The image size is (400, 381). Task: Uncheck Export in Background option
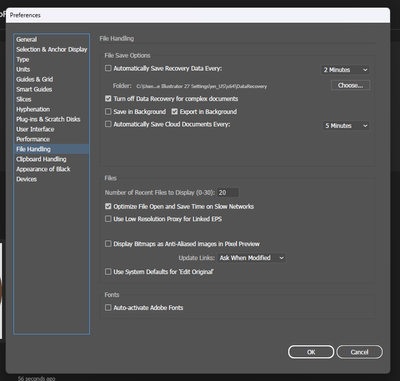(x=174, y=111)
